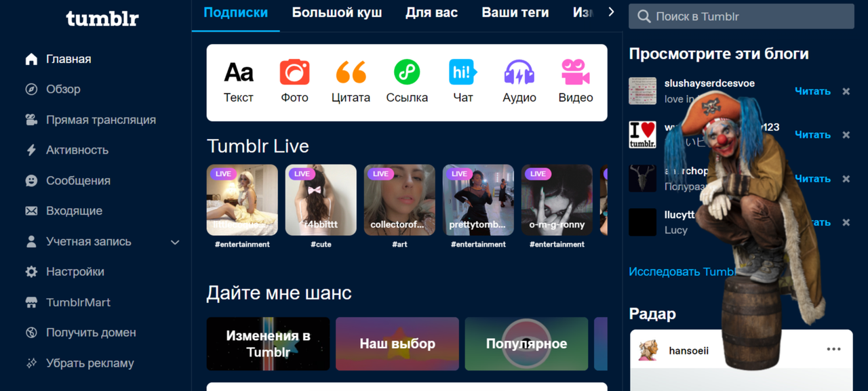Create a Видео post
Image resolution: width=868 pixels, height=391 pixels.
(576, 82)
